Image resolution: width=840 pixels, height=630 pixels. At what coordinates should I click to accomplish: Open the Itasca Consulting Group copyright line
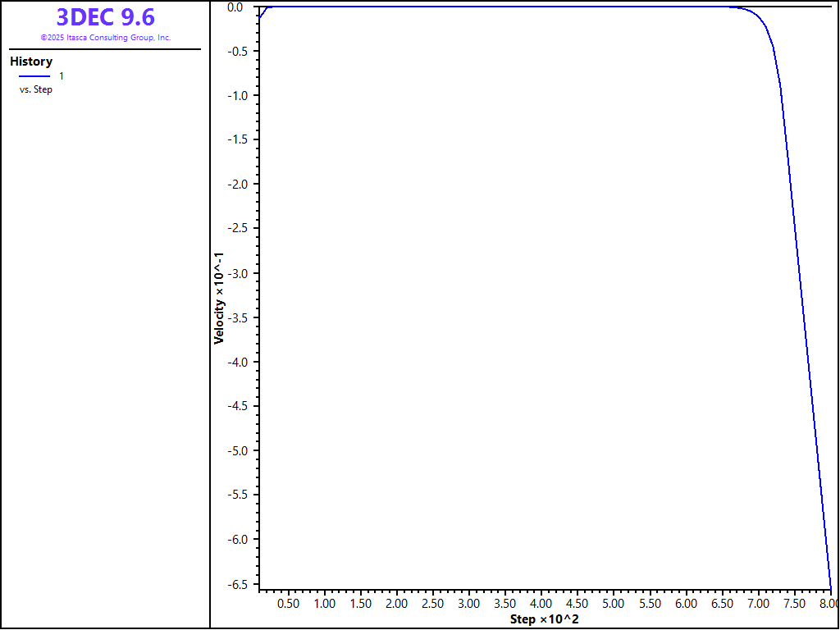105,38
